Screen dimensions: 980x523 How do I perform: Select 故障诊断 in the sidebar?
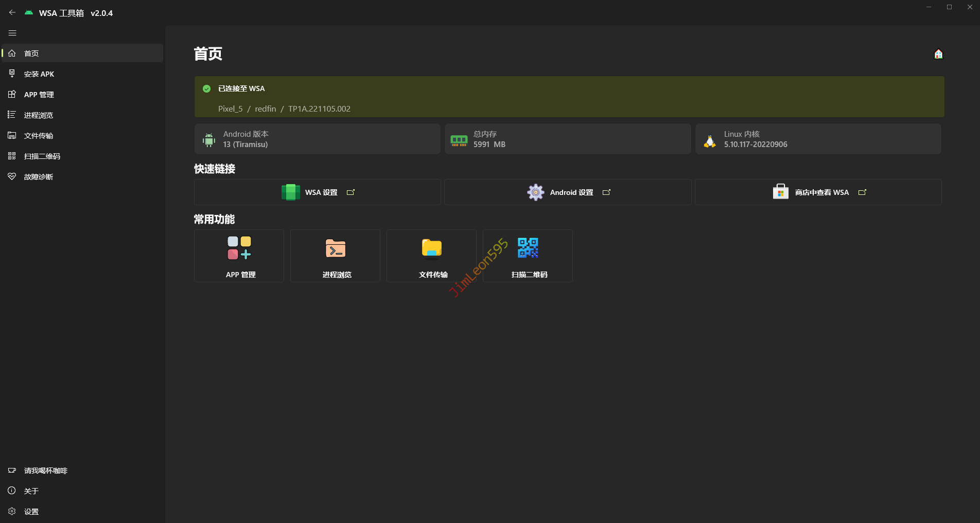pyautogui.click(x=39, y=177)
